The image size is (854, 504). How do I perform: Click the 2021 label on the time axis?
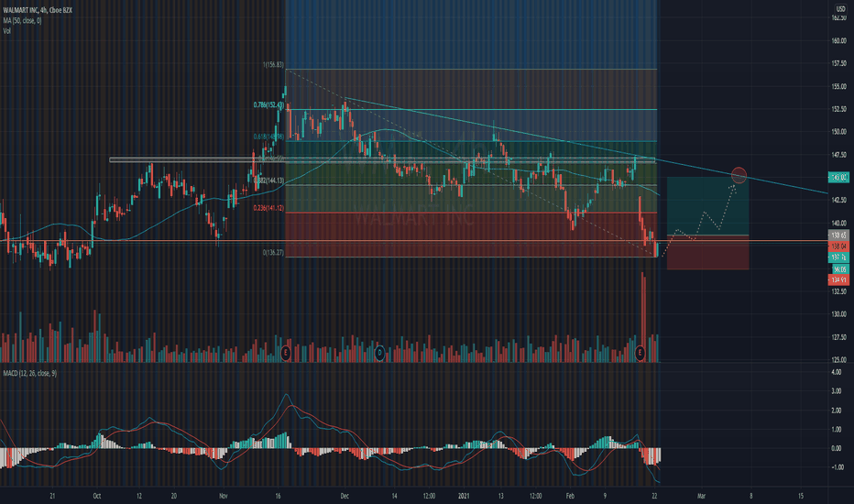[x=464, y=496]
